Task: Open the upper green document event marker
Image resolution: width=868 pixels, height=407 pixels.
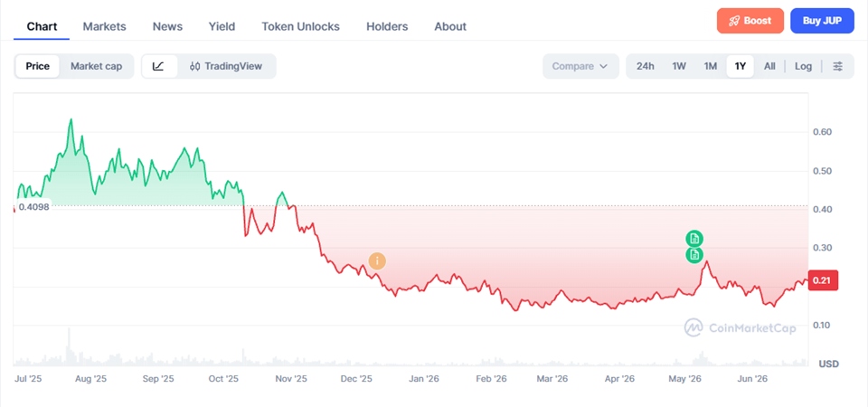Action: coord(694,239)
